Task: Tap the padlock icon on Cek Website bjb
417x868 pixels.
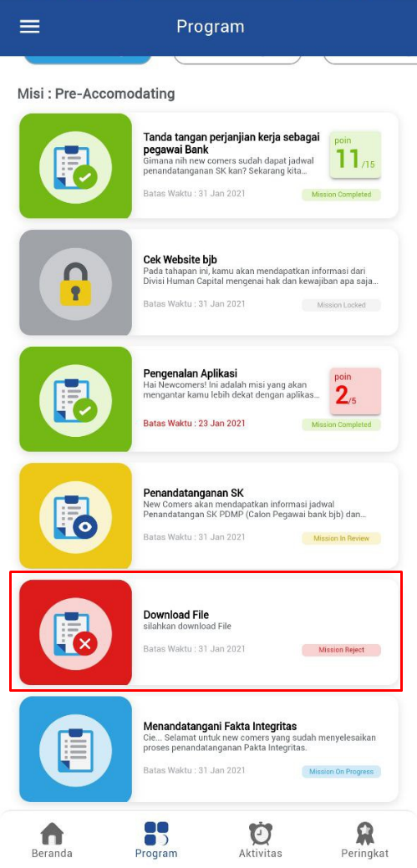Action: [x=76, y=283]
